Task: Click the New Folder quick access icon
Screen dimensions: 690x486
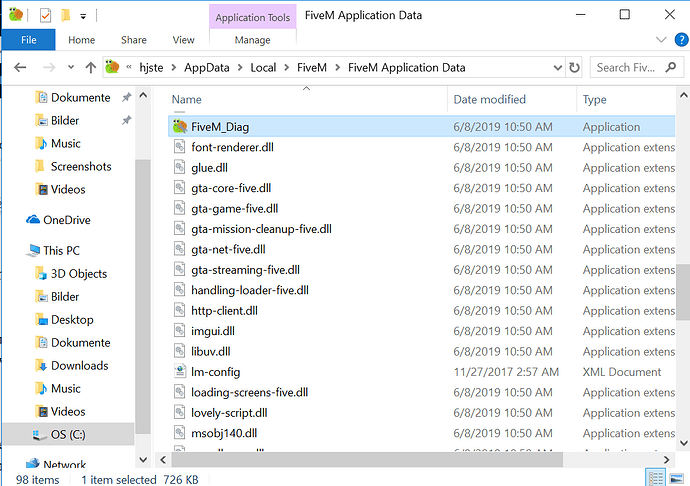Action: pos(66,16)
